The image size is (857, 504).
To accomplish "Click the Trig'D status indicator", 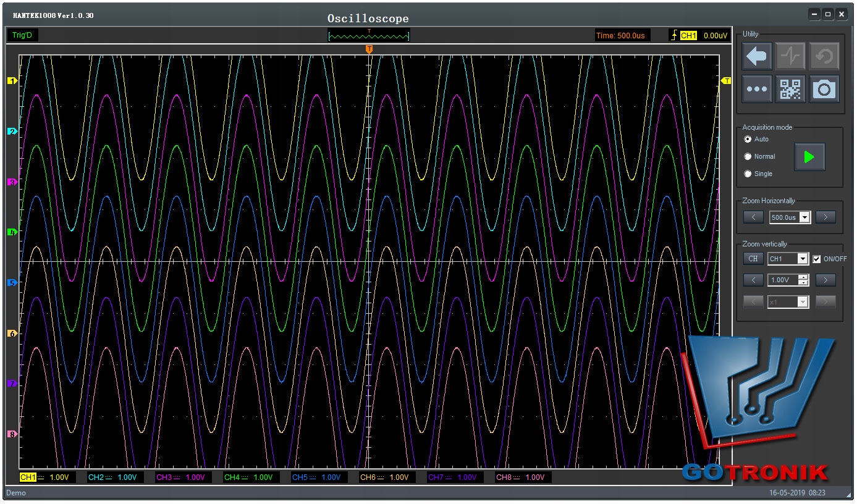I will click(22, 35).
